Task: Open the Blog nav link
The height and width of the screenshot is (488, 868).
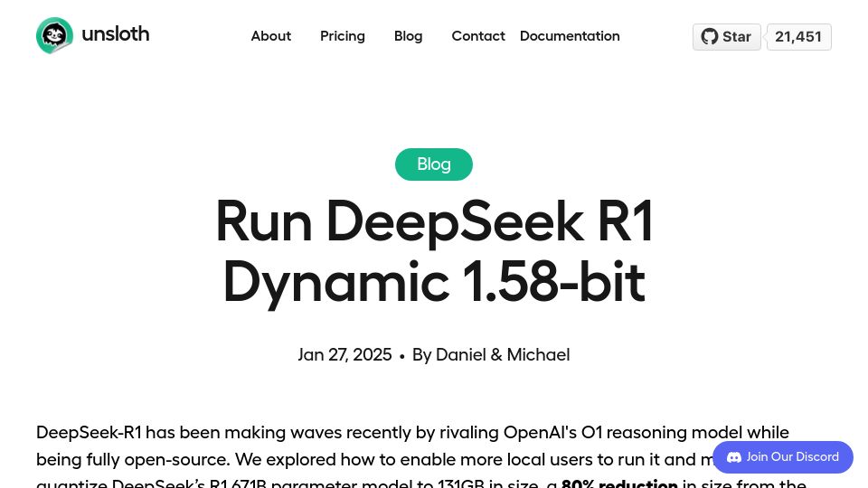Action: (x=408, y=36)
